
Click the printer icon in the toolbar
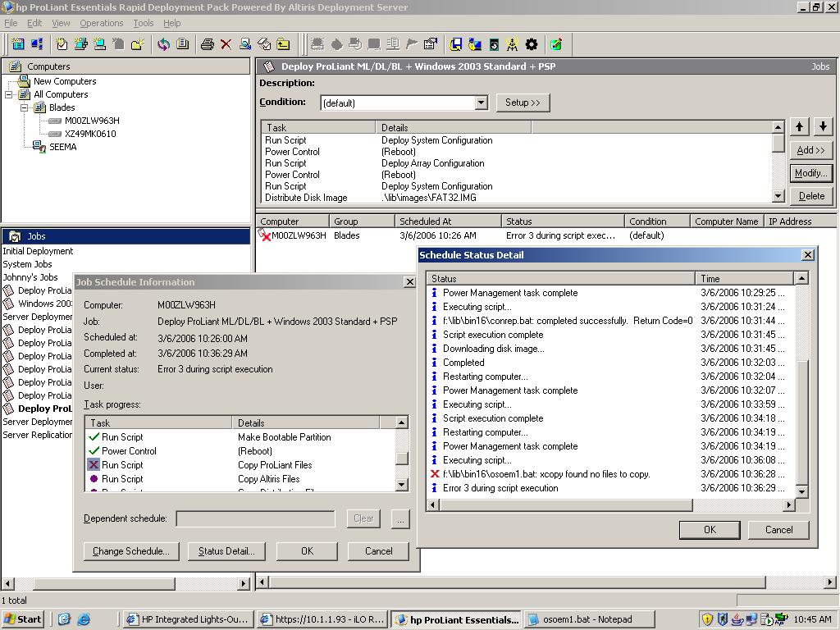208,44
